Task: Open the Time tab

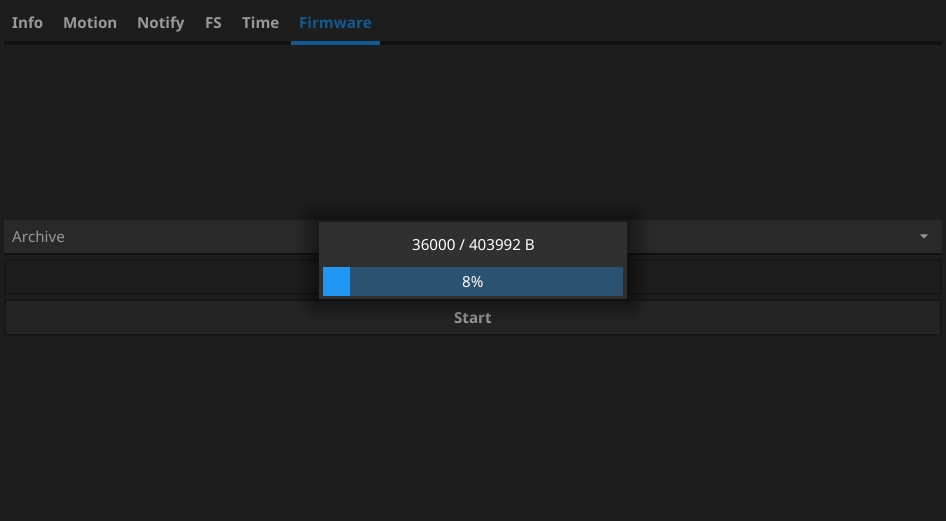Action: pos(260,22)
